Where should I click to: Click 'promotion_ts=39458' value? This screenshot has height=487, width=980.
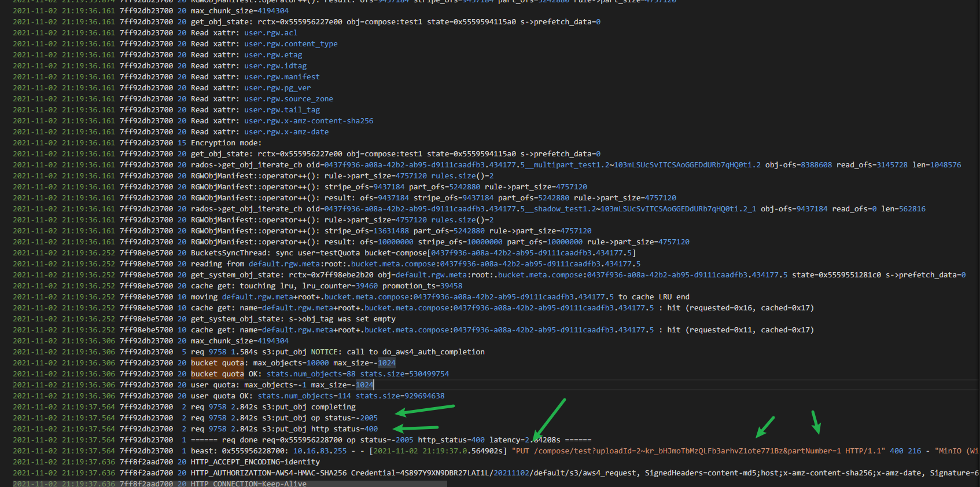pyautogui.click(x=422, y=286)
